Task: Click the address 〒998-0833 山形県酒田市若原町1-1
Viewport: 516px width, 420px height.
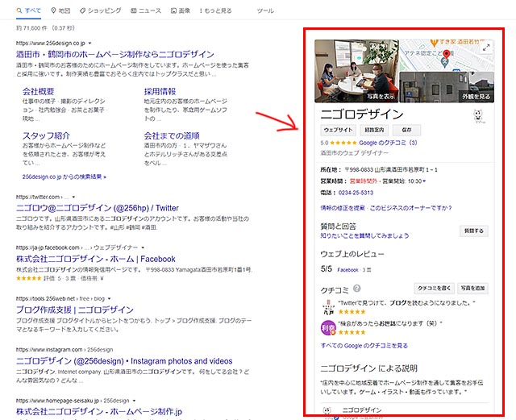Action: [x=391, y=170]
